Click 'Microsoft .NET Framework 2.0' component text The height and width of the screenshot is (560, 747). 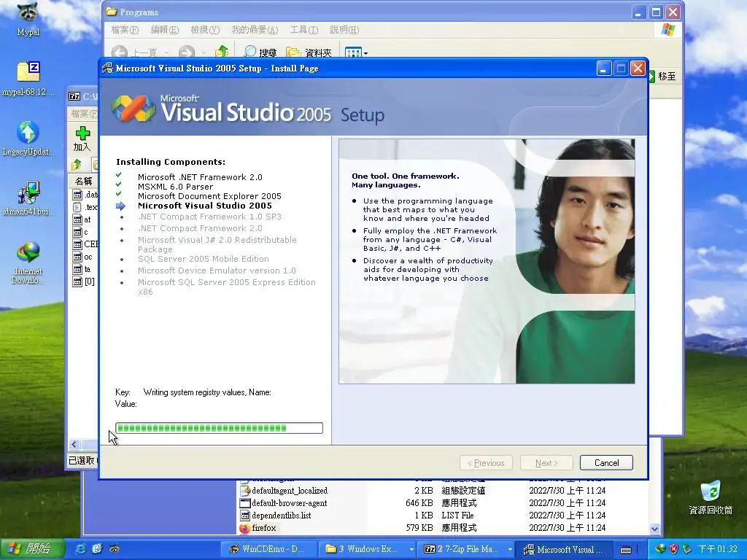(x=200, y=177)
